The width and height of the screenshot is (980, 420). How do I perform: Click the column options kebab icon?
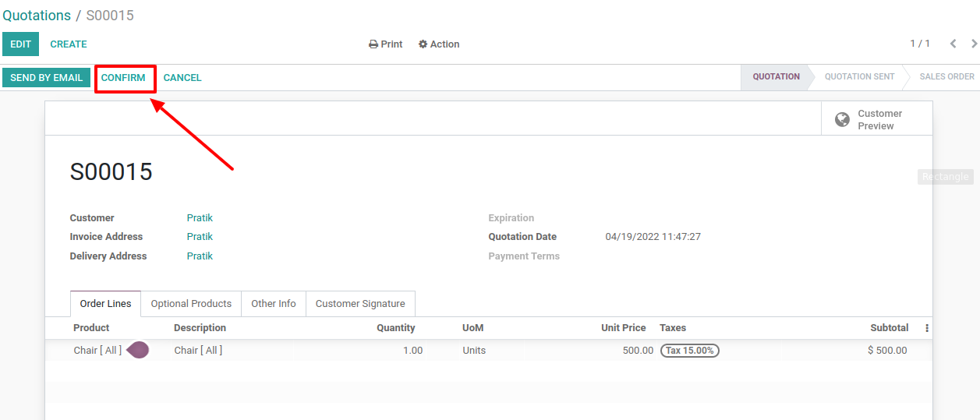(926, 328)
